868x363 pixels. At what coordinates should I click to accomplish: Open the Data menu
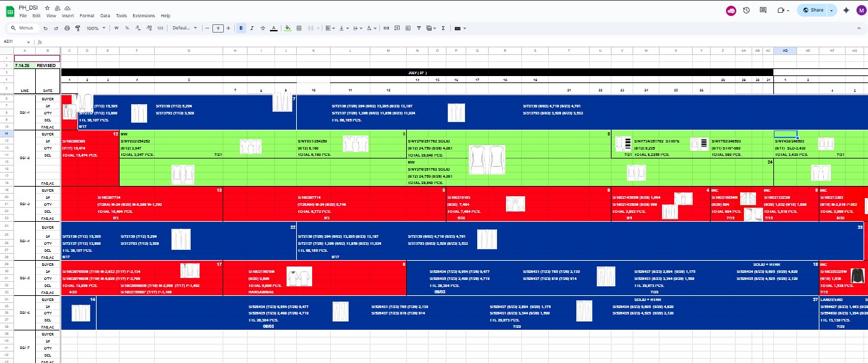[x=105, y=15]
